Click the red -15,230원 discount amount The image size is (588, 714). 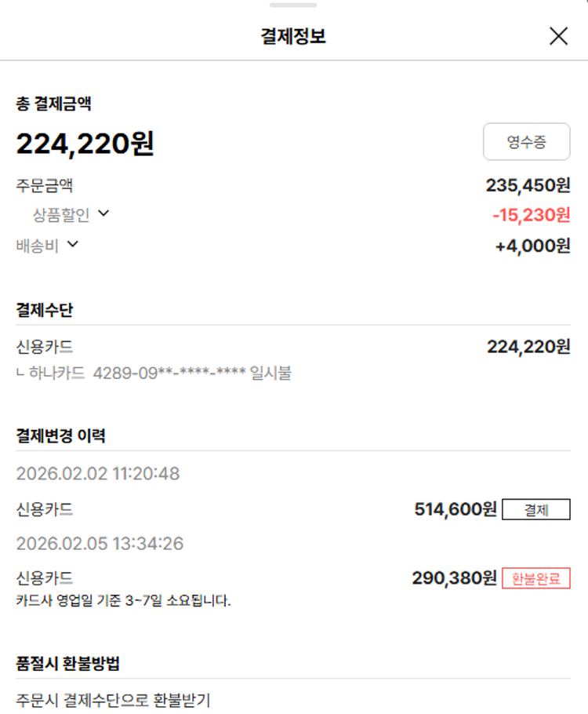(531, 215)
